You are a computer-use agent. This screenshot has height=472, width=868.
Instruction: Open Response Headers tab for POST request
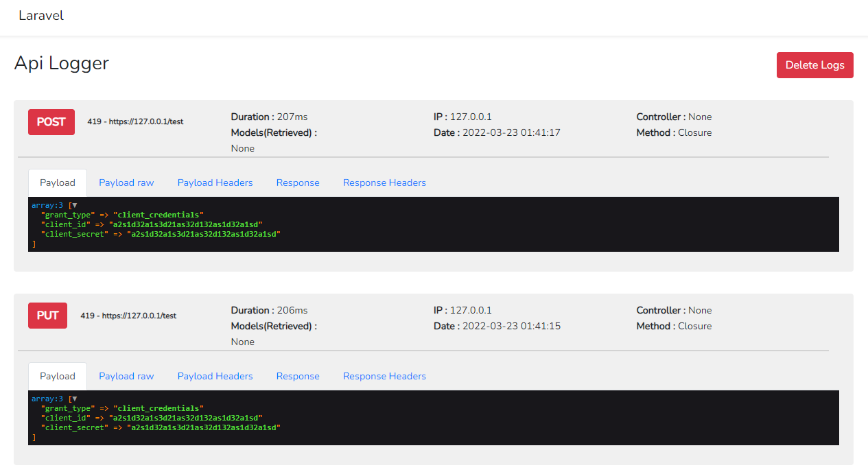(384, 182)
